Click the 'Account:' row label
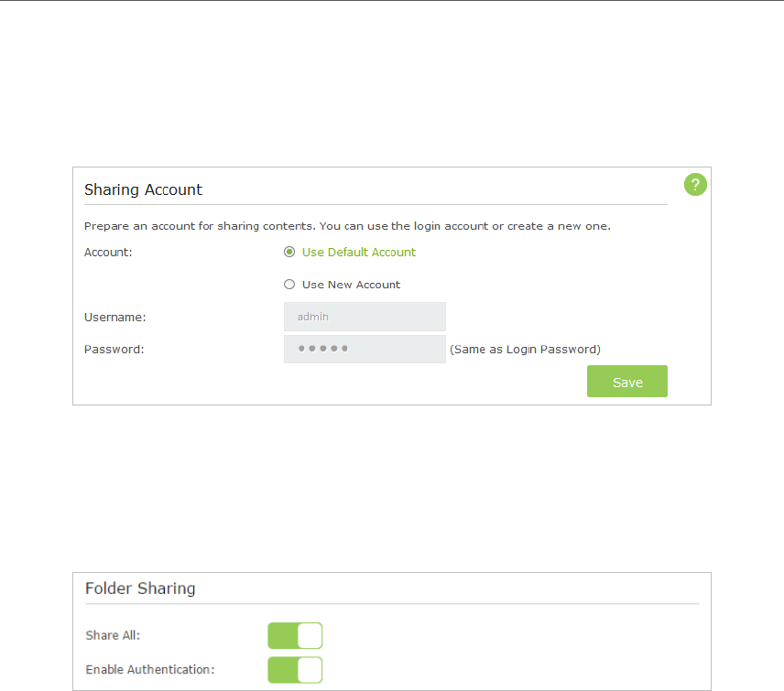This screenshot has height=691, width=784. (108, 253)
